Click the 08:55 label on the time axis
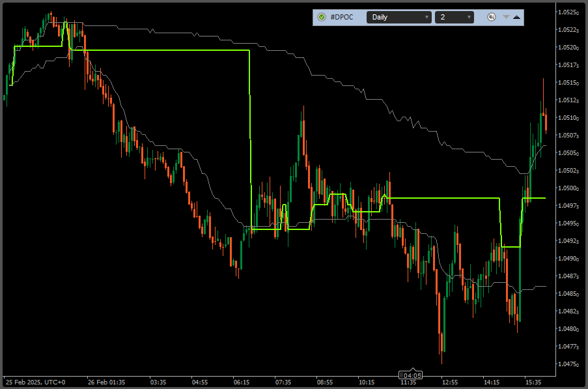The image size is (588, 389). point(324,382)
